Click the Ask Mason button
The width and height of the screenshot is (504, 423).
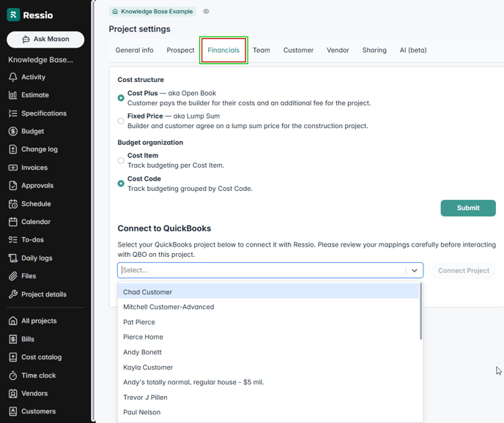45,40
